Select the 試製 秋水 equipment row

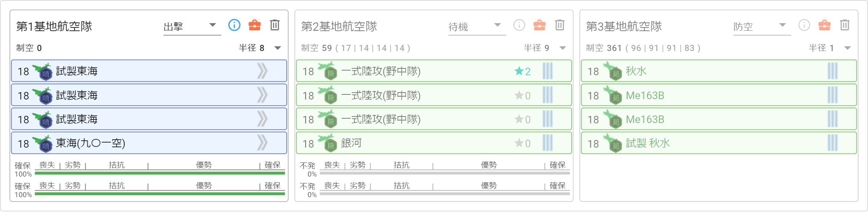719,143
